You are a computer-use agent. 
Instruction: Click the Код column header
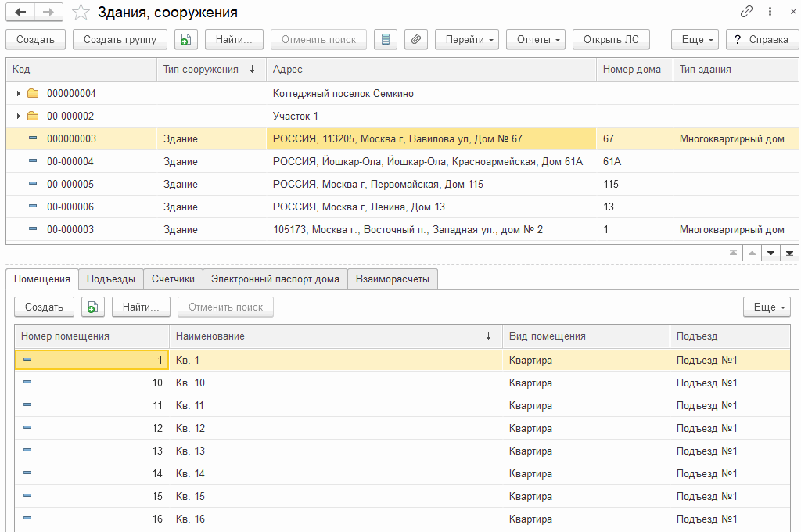click(81, 70)
